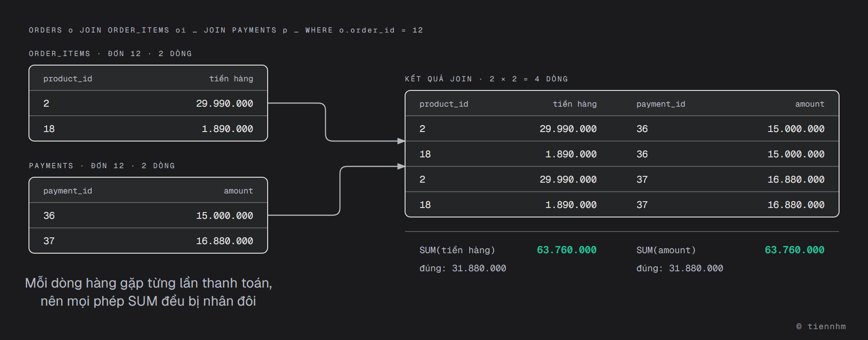Select payment_id 36 in PAYMENTS table
This screenshot has width=868, height=340.
tap(49, 216)
